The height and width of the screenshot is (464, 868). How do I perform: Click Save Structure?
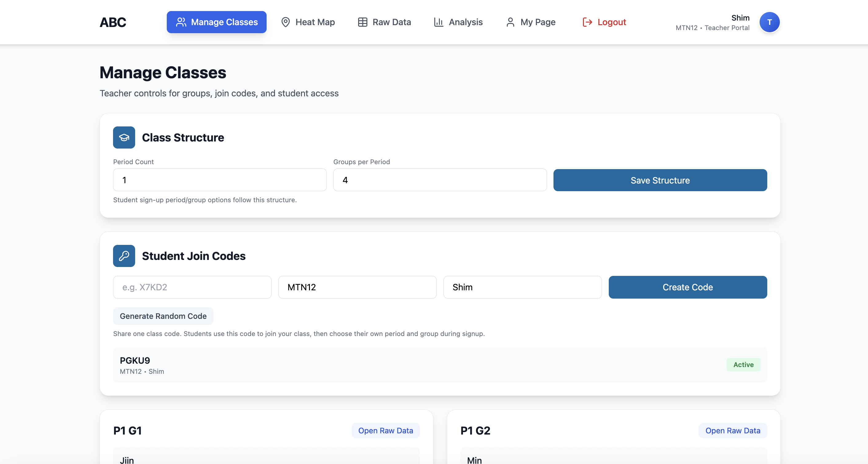(x=660, y=180)
